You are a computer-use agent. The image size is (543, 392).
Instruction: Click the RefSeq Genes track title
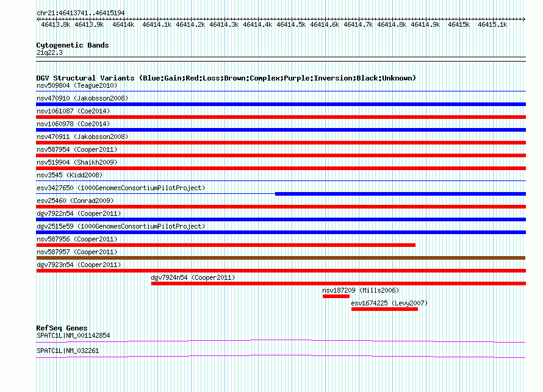(62, 328)
